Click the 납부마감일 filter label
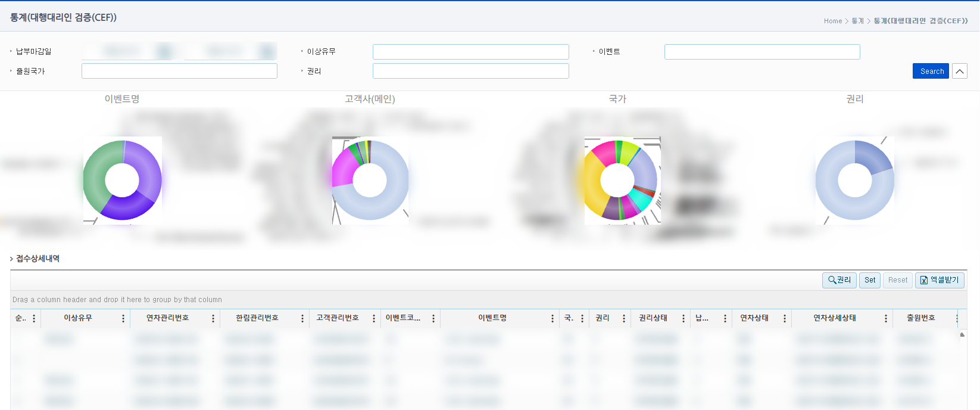This screenshot has height=410, width=980. pos(33,52)
